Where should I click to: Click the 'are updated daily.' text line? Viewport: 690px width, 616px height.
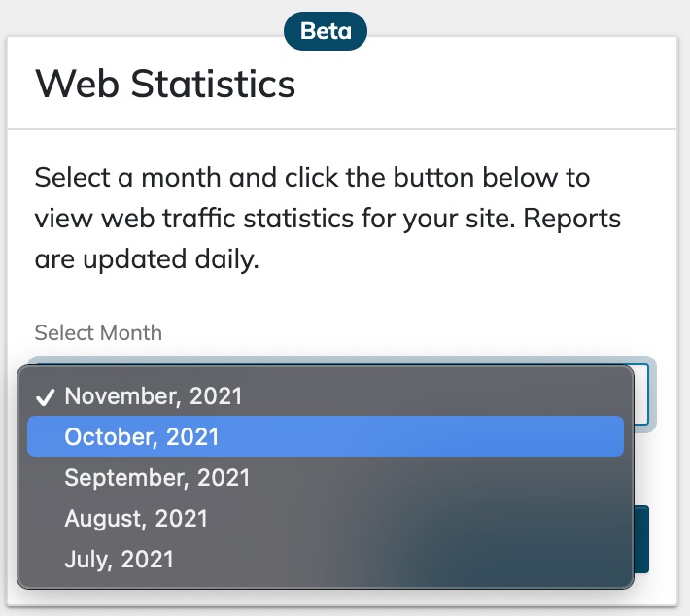coord(147,260)
